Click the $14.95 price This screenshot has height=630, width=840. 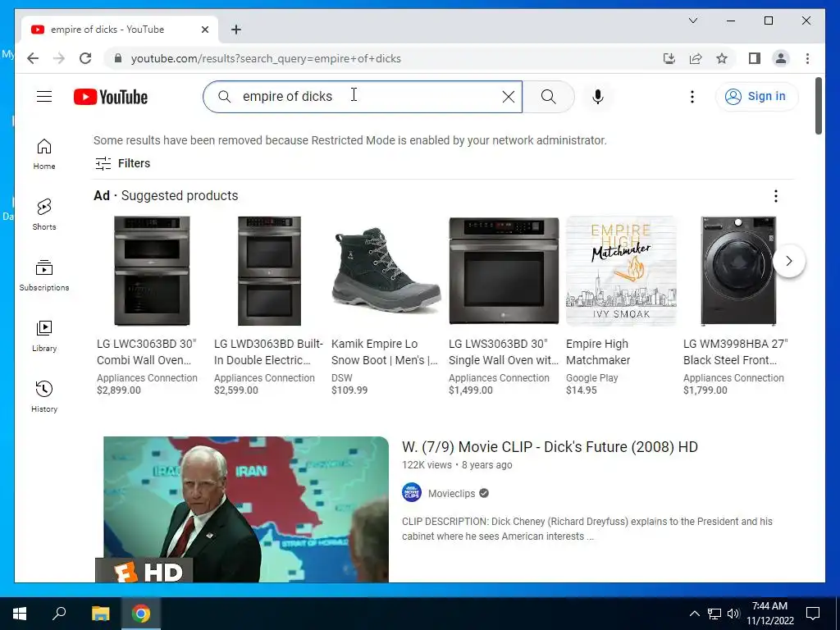click(x=582, y=390)
